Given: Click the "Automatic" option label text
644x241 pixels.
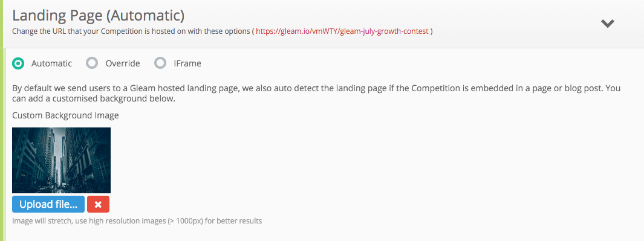Looking at the screenshot, I should pos(52,63).
